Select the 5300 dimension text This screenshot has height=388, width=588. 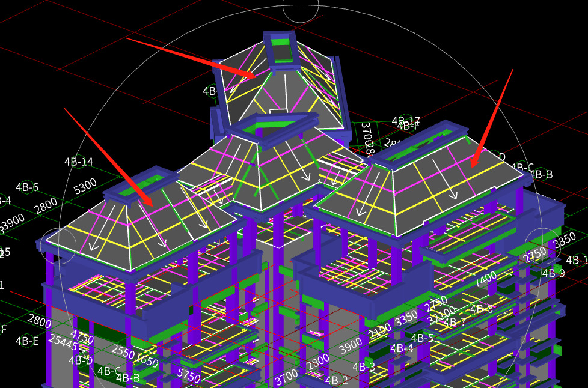coord(85,186)
